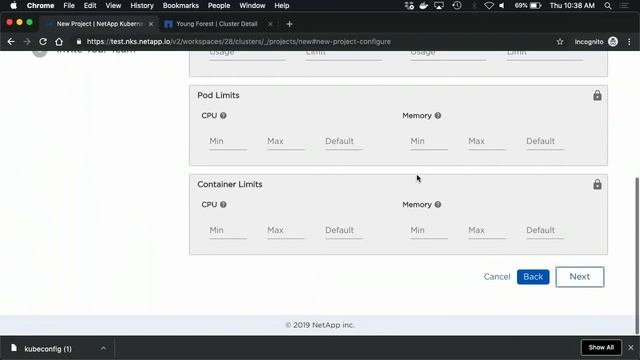Open Chrome application menu
The image size is (640, 360).
tap(40, 6)
